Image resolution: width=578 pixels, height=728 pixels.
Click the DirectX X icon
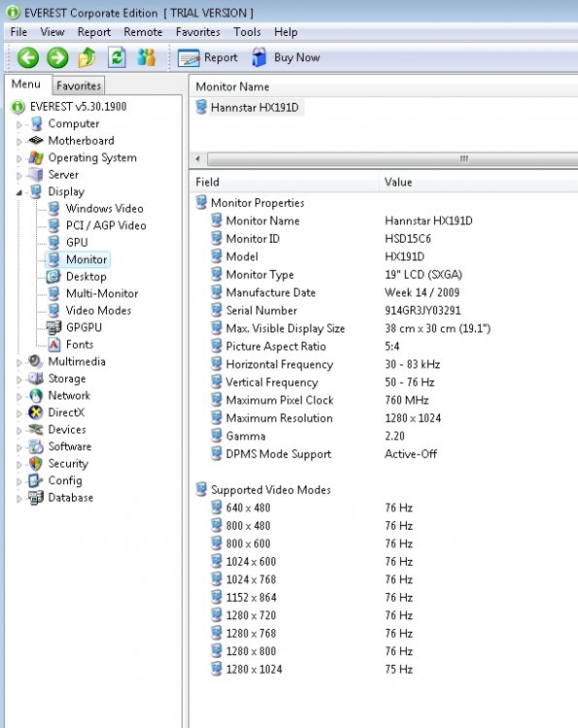pos(36,413)
